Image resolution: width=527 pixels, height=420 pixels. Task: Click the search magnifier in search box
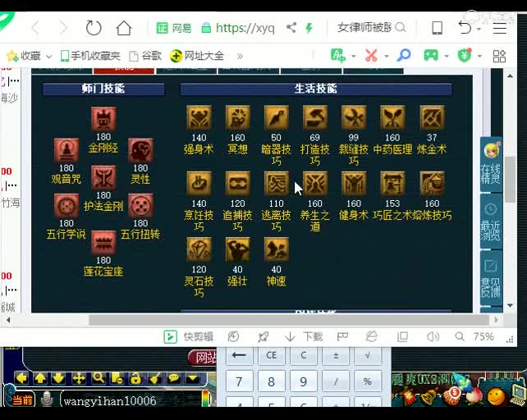401,27
